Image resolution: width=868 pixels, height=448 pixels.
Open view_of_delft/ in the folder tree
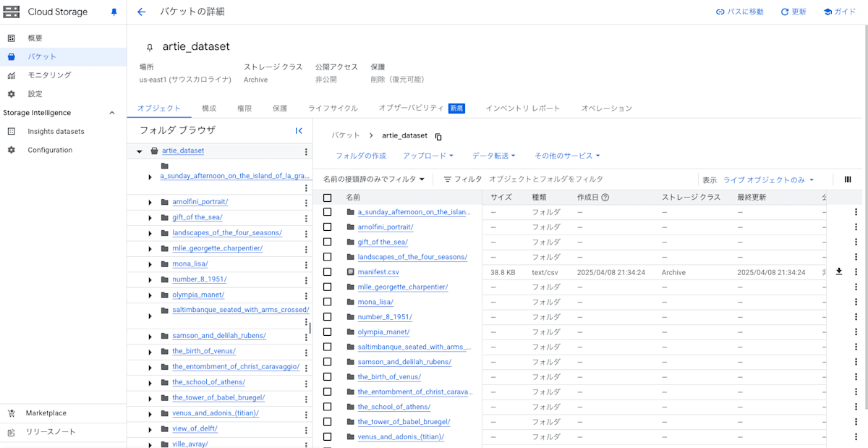click(x=195, y=428)
